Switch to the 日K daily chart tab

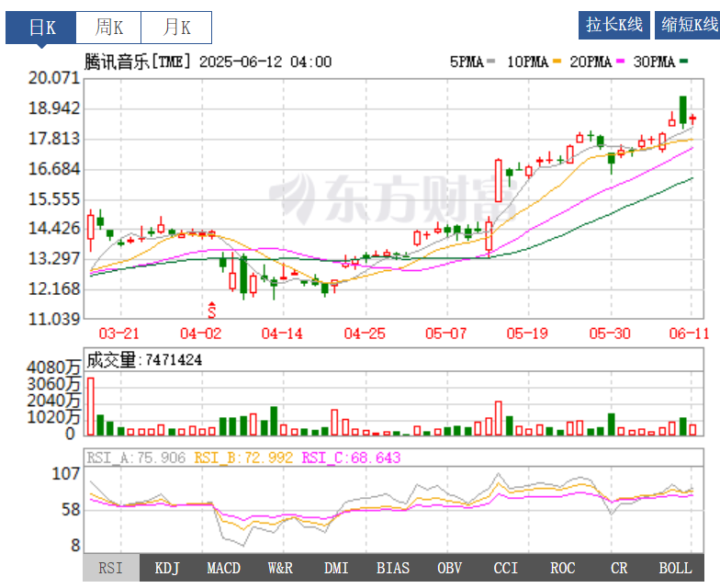(x=40, y=28)
